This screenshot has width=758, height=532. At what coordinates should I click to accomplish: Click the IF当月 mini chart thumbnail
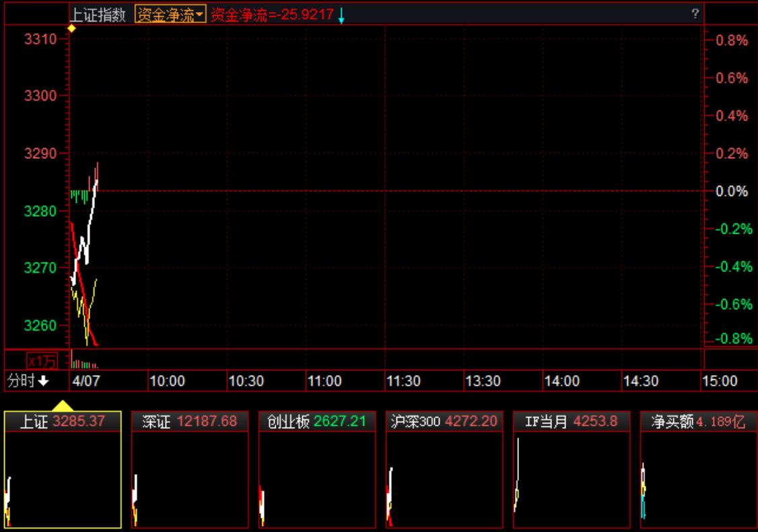[571, 479]
